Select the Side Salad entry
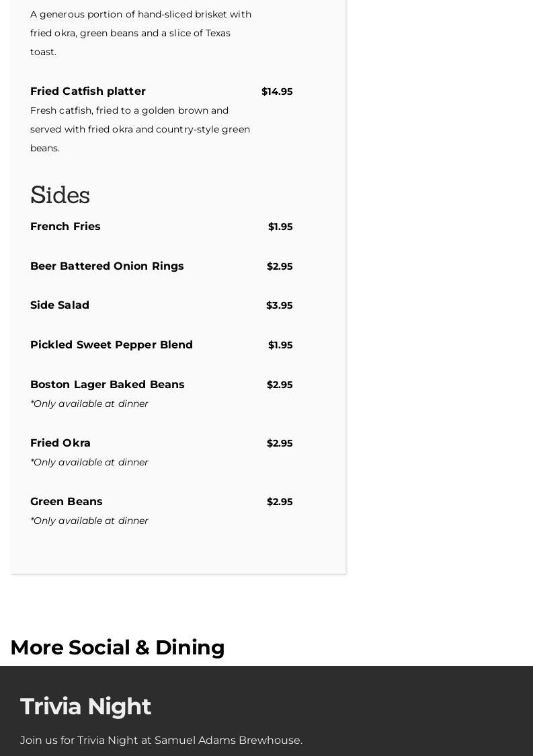This screenshot has width=533, height=756. (x=60, y=305)
